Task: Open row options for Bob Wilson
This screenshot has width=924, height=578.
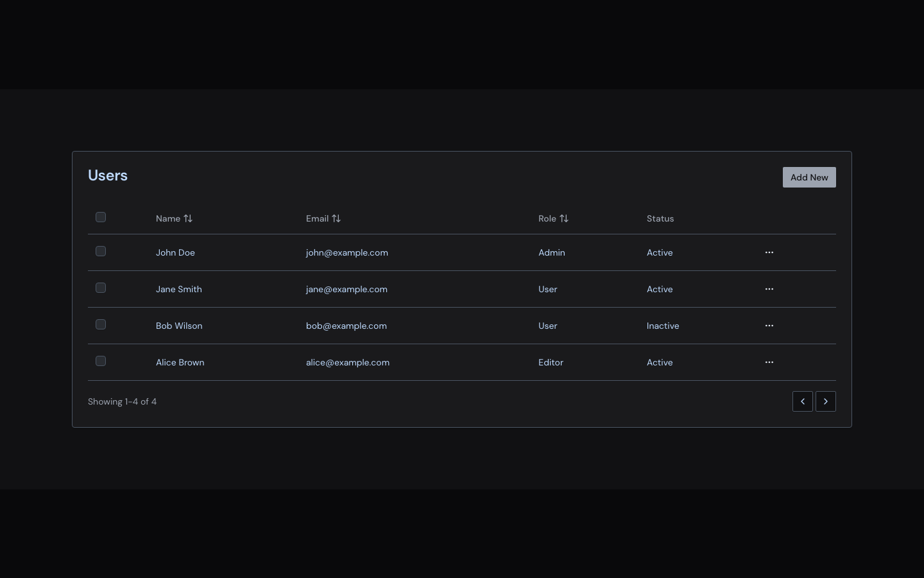Action: tap(769, 326)
